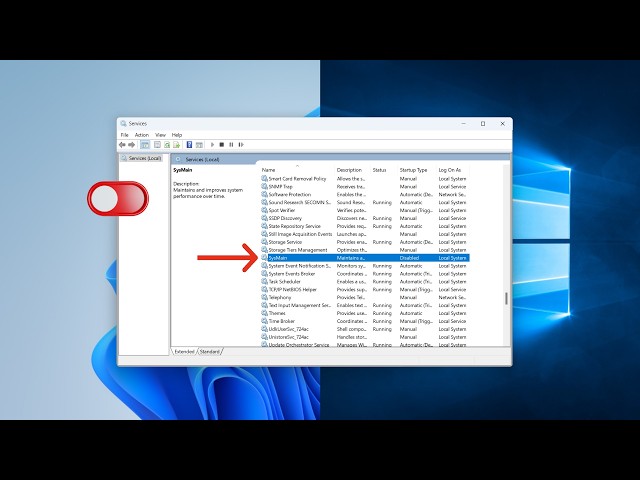Close the Services window
This screenshot has width=640, height=480.
[502, 124]
